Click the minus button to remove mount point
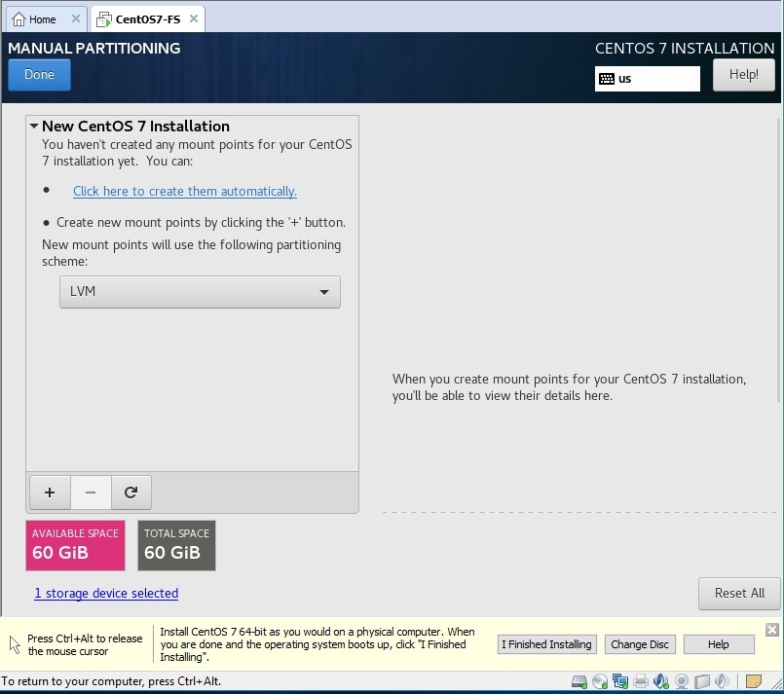The image size is (784, 694). point(91,493)
